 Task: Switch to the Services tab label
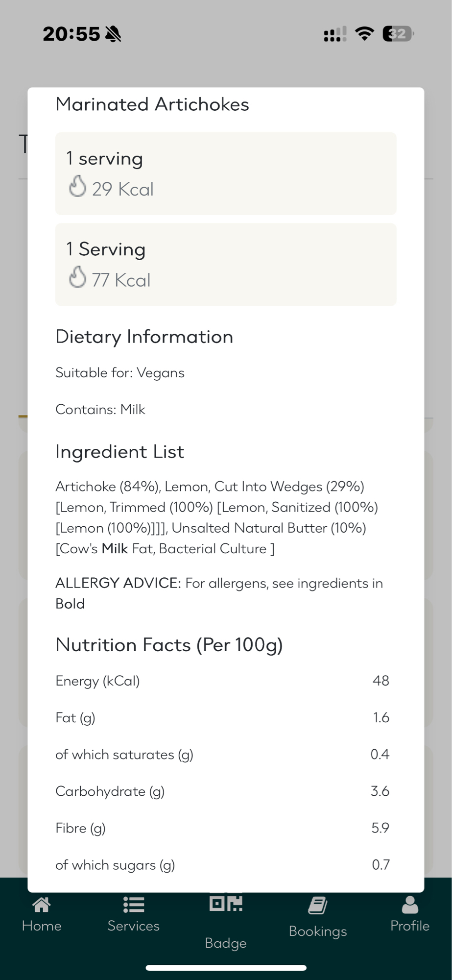tap(133, 926)
